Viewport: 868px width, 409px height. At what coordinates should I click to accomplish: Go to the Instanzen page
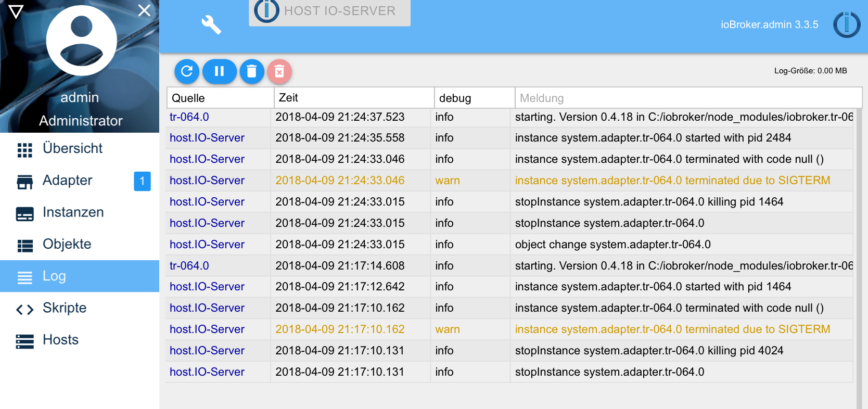point(80,212)
